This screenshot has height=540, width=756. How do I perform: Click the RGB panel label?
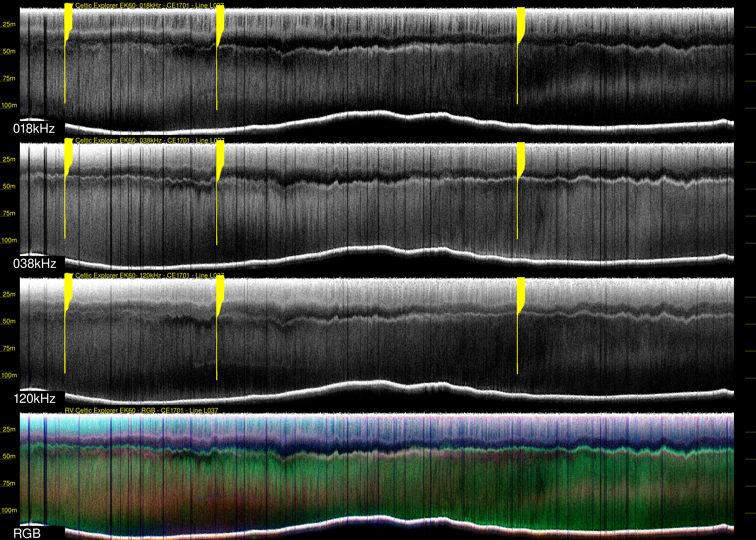click(27, 533)
